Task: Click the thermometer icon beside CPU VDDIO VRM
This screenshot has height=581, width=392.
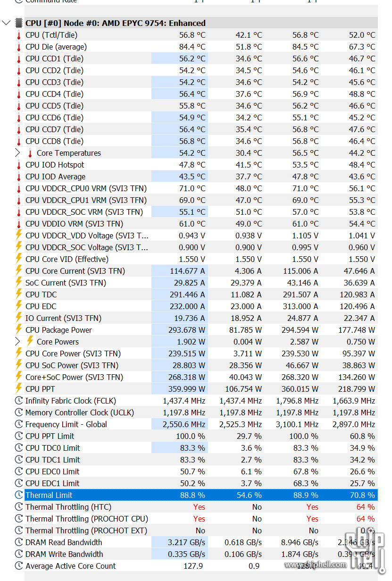Action: [x=19, y=224]
